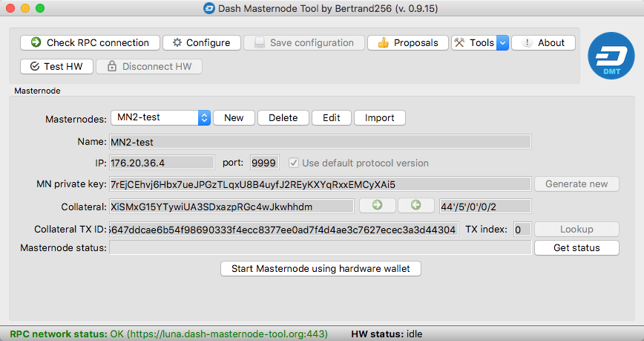Click the Name field with MN2-test
This screenshot has width=644, height=341.
click(321, 142)
